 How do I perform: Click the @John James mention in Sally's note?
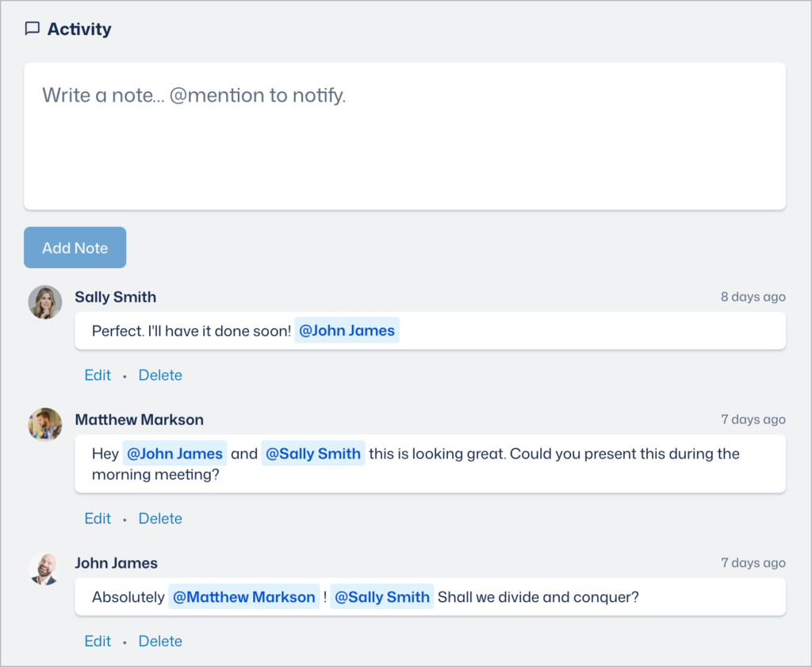click(x=347, y=330)
